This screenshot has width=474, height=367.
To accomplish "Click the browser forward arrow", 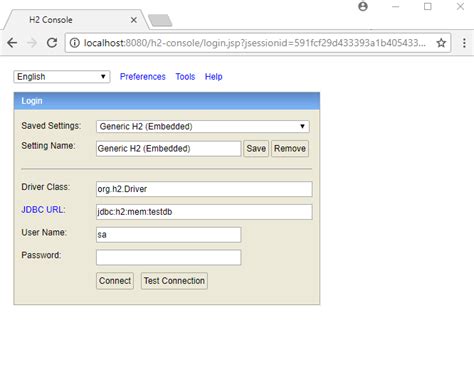I will pyautogui.click(x=32, y=43).
